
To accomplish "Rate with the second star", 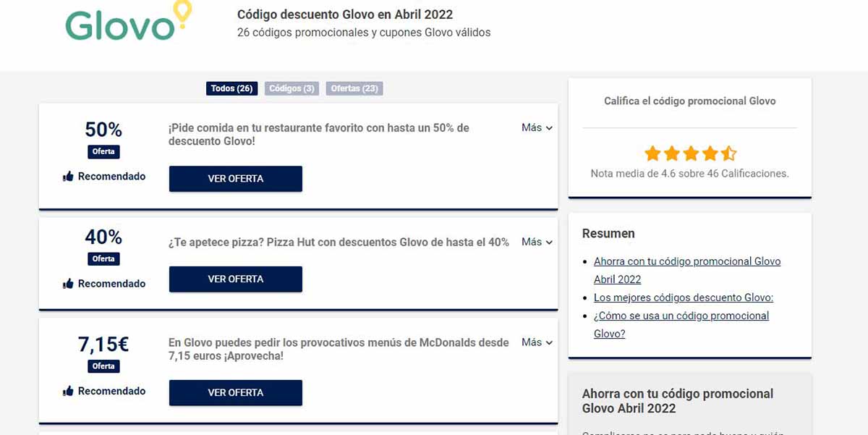I will [x=671, y=153].
